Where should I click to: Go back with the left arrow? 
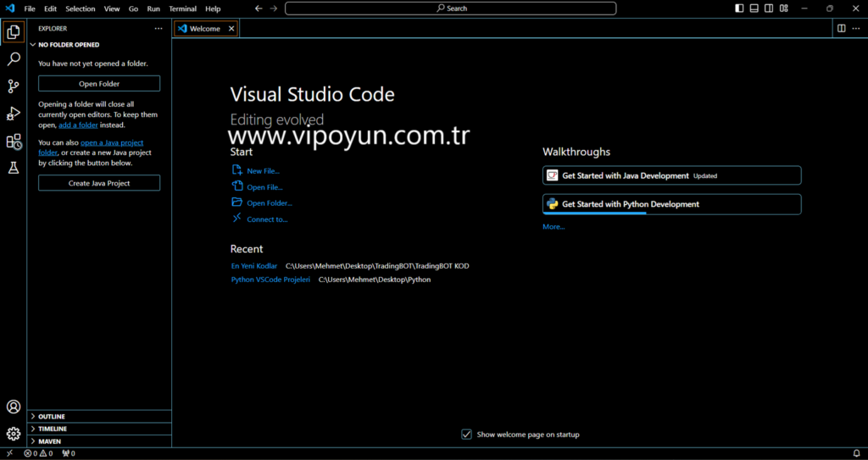click(x=259, y=8)
